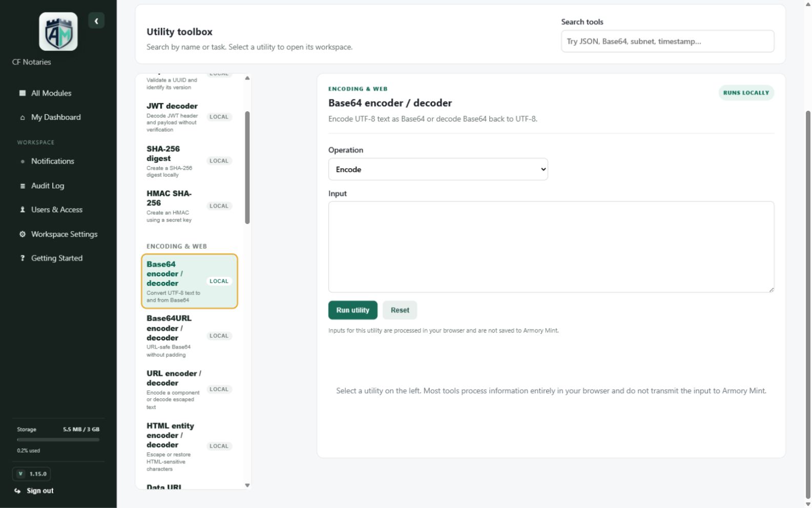
Task: Click the 0.2% used storage label
Action: [28, 451]
